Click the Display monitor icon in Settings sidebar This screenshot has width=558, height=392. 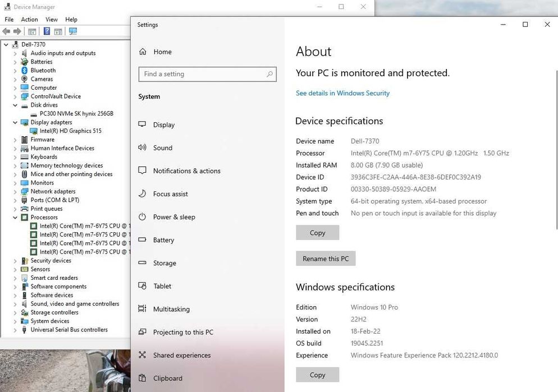(x=143, y=124)
